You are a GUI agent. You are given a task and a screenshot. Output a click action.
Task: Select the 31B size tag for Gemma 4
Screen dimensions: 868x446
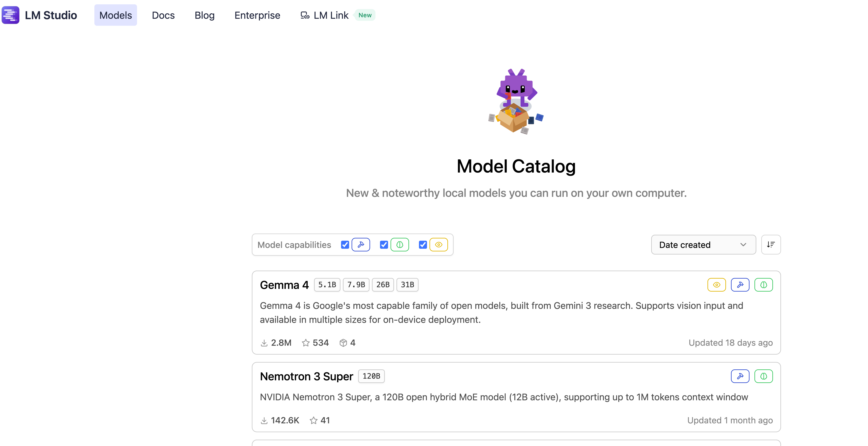pyautogui.click(x=407, y=285)
